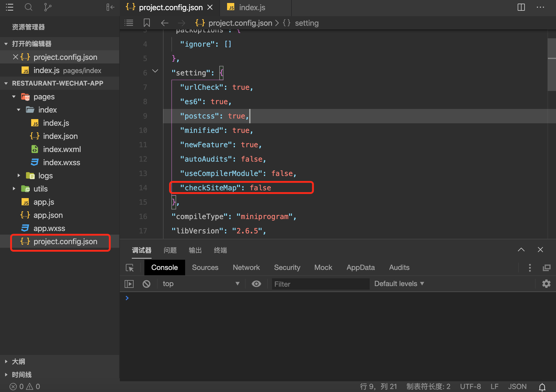Switch to the 问题 problems tab
This screenshot has height=392, width=556.
(x=170, y=250)
